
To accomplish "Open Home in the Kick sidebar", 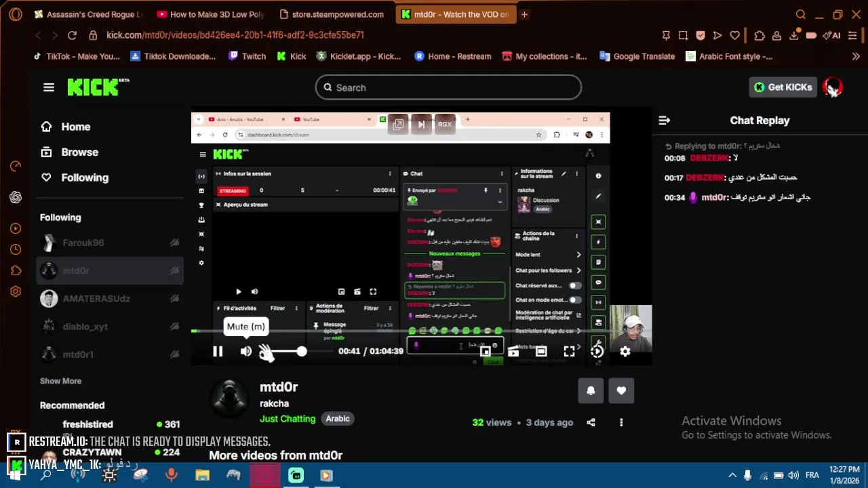I will coord(65,127).
